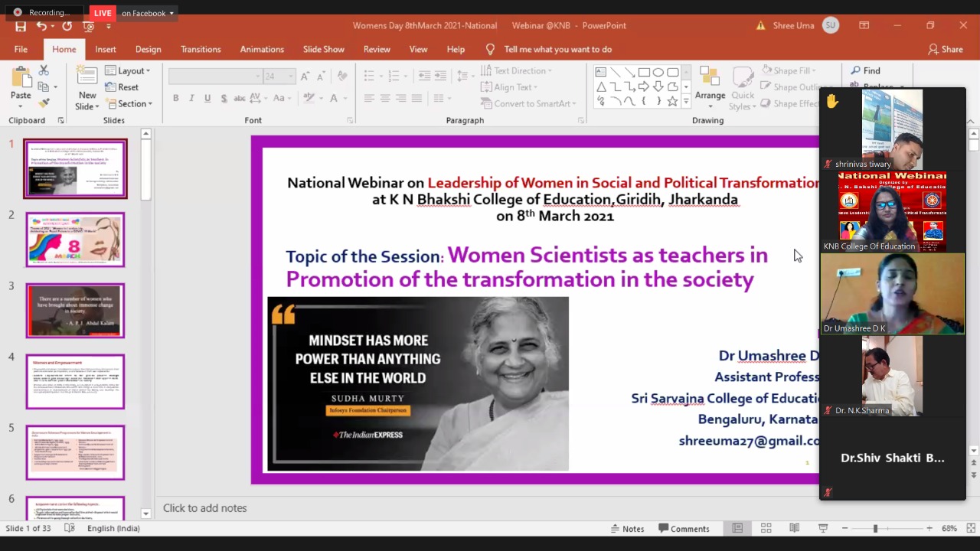Open the Review tab
This screenshot has width=980, height=551.
tap(377, 49)
